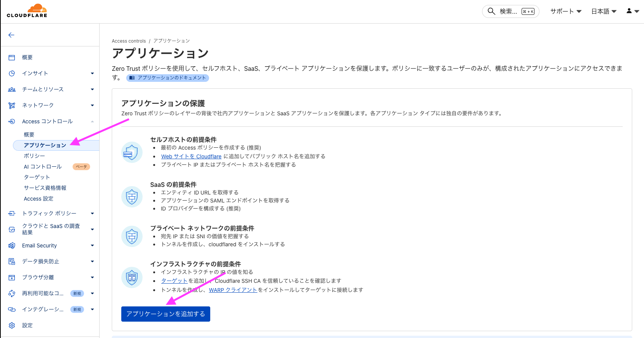
Task: Click the 再利用可能なコ... icon
Action: [12, 293]
